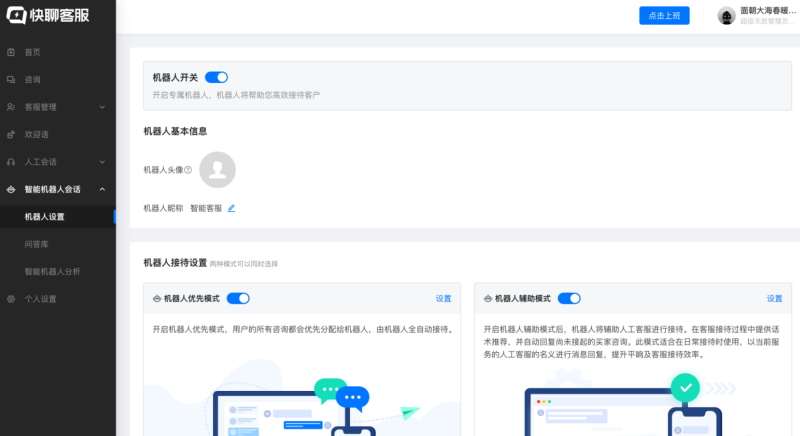
Task: Click the 机器人接待设置 heading
Action: [175, 263]
